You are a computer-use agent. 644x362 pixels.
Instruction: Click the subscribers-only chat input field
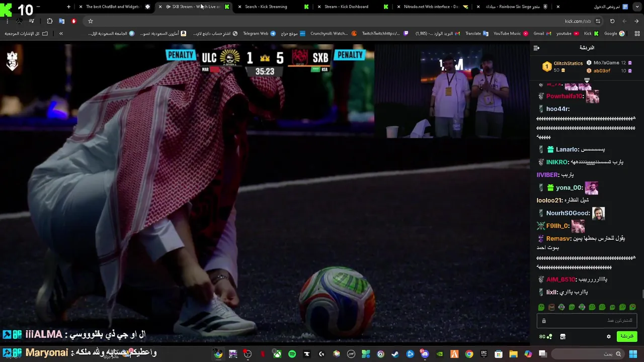pyautogui.click(x=587, y=321)
